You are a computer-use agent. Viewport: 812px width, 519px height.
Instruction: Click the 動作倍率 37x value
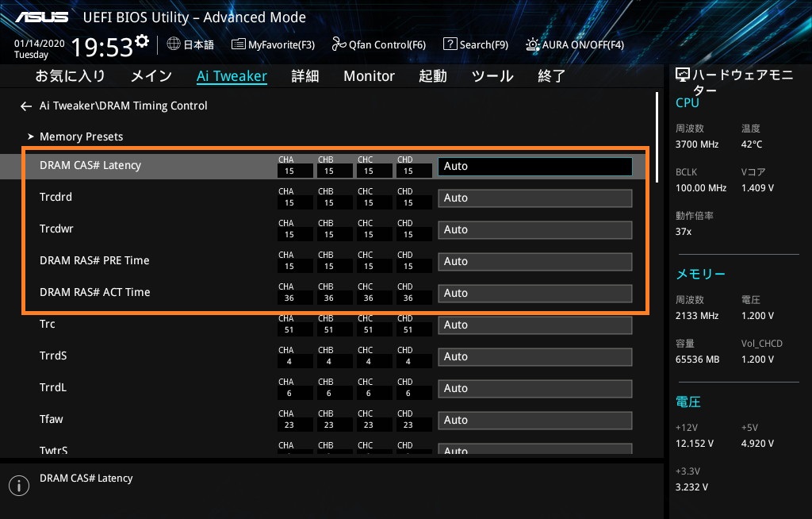683,231
